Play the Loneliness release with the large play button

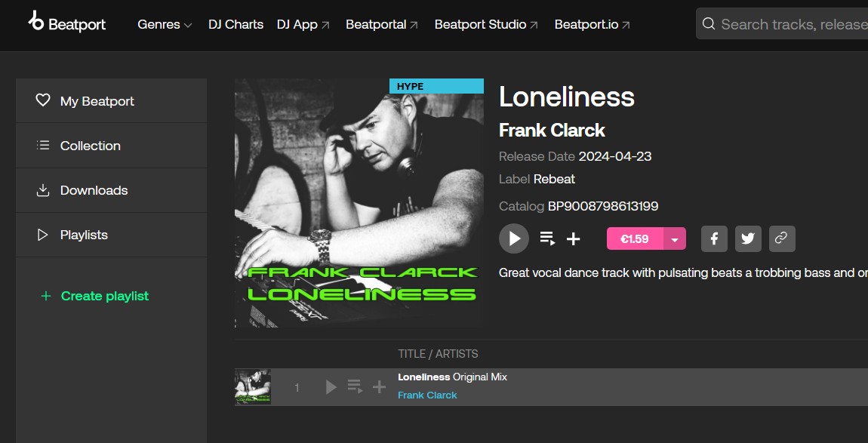click(x=514, y=238)
